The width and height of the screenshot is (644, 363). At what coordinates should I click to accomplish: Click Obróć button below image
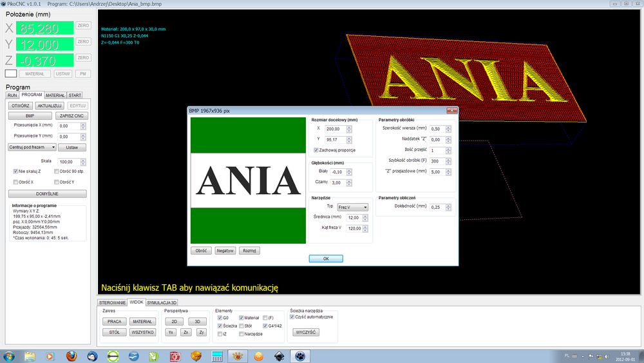pos(201,250)
